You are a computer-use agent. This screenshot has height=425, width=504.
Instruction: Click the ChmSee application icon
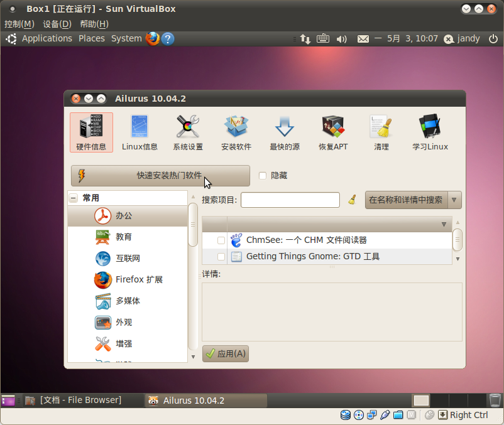point(236,240)
